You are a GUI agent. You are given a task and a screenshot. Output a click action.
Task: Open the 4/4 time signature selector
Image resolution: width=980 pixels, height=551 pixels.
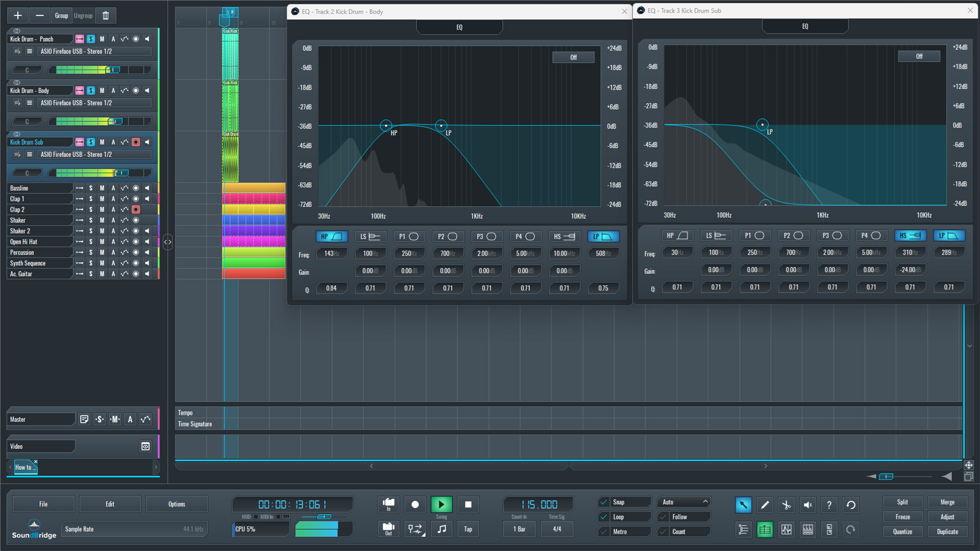tap(557, 529)
